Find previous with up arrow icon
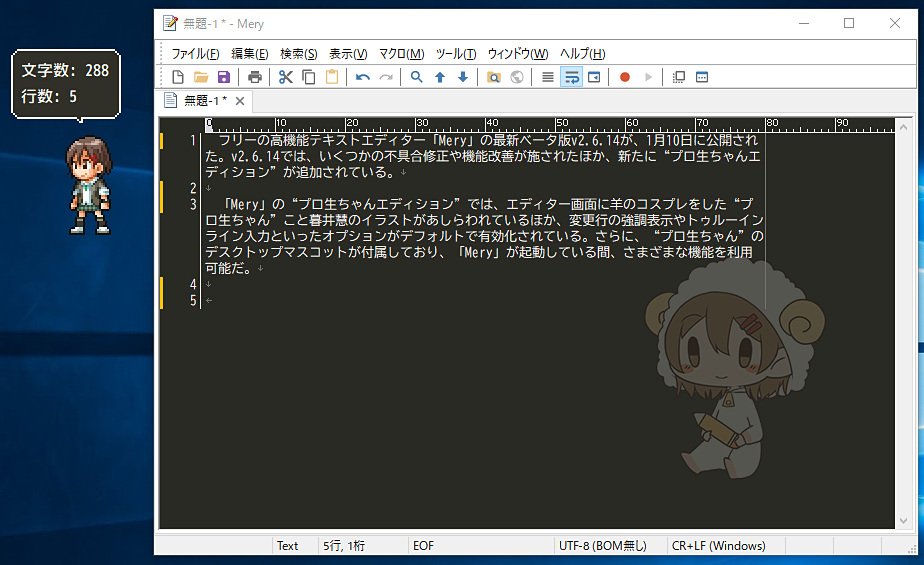 click(440, 77)
